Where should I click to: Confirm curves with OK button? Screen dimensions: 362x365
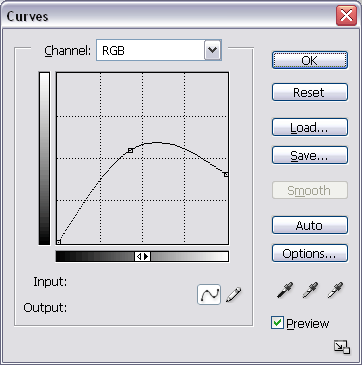(310, 60)
